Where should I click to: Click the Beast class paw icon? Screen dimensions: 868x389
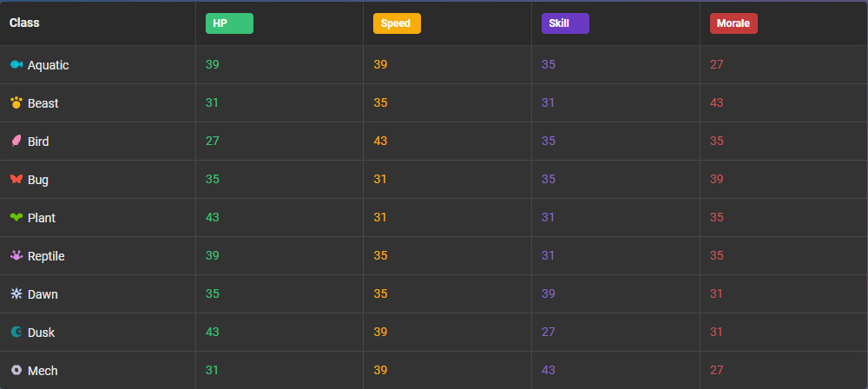pos(16,103)
